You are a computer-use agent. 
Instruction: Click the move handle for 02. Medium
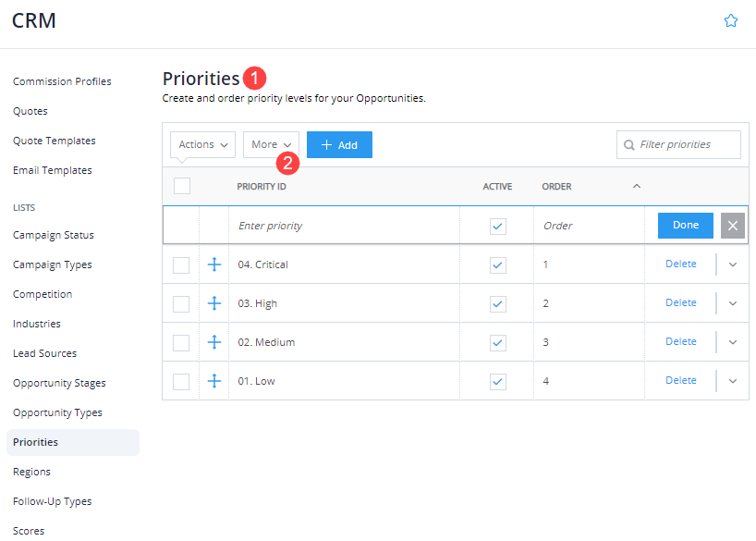(214, 342)
